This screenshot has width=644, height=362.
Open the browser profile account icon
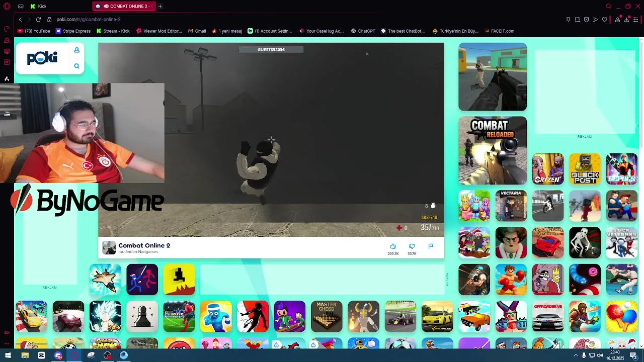(x=617, y=20)
